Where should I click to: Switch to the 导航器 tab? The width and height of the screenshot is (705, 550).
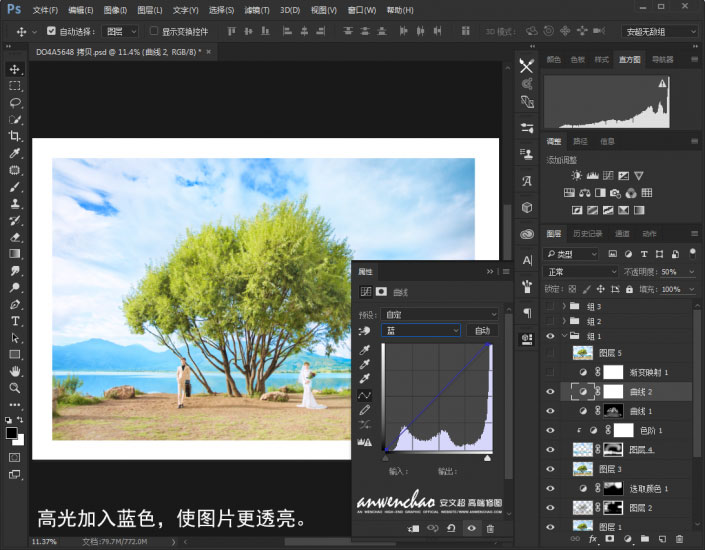663,59
